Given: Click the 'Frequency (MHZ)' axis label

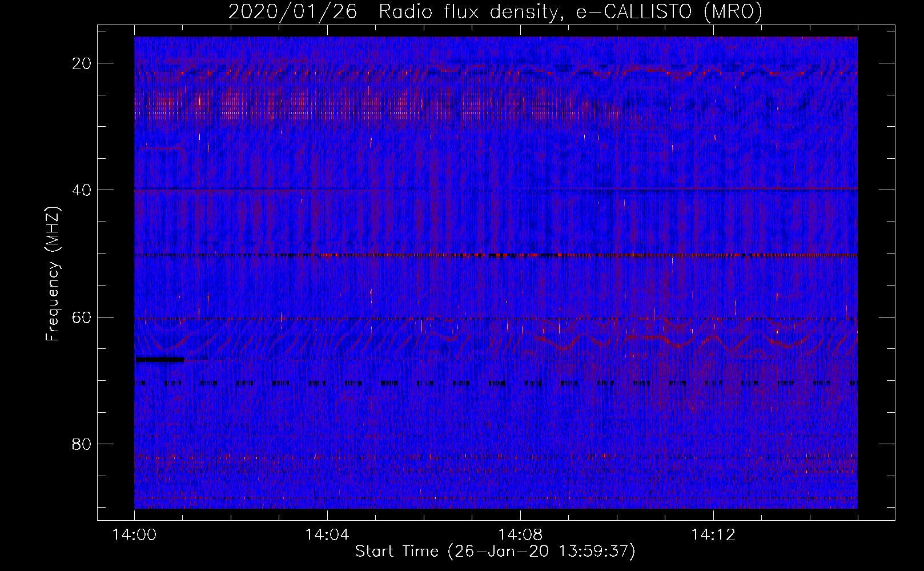Looking at the screenshot, I should (x=53, y=274).
